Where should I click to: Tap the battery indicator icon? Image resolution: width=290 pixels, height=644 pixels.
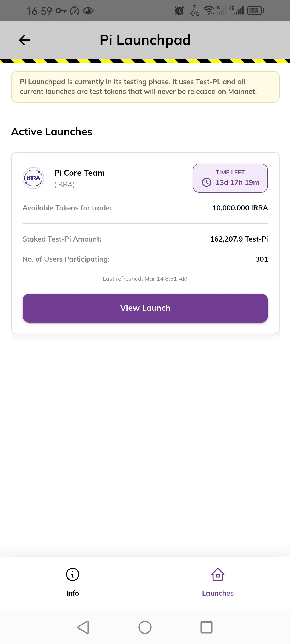pyautogui.click(x=255, y=11)
